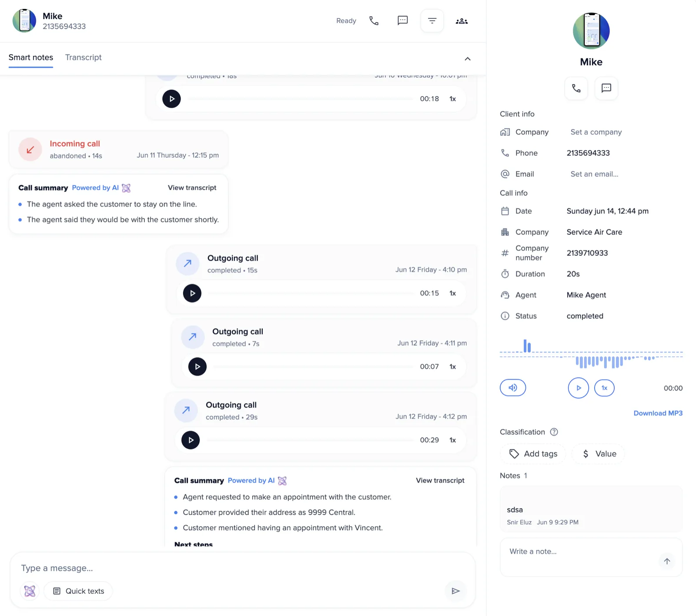The width and height of the screenshot is (696, 616).
Task: Play the 7s outgoing call recording
Action: (197, 367)
